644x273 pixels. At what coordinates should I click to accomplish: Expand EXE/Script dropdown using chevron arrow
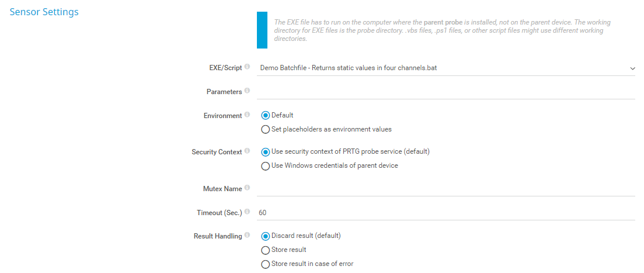point(632,68)
